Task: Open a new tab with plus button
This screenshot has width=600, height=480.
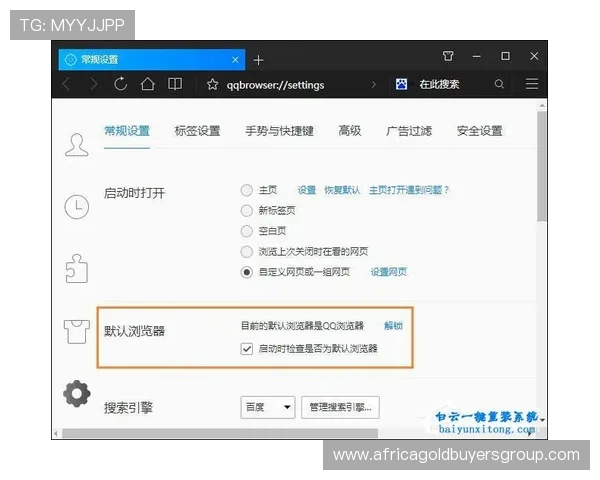Action: click(x=258, y=60)
